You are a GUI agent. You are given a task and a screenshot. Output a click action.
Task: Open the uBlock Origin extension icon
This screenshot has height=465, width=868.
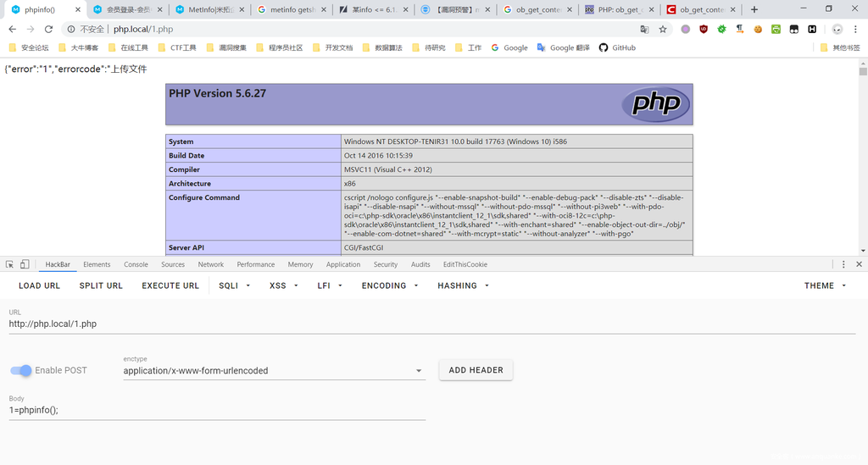704,29
